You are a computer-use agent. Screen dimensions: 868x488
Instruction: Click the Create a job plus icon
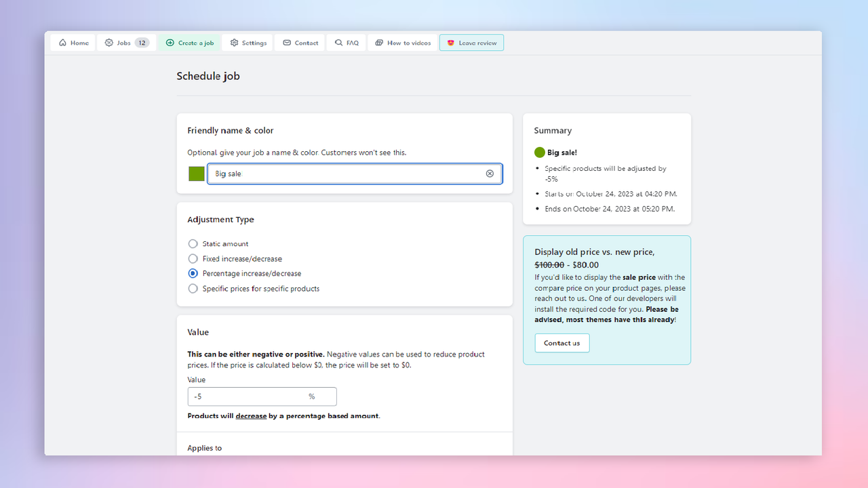[170, 43]
